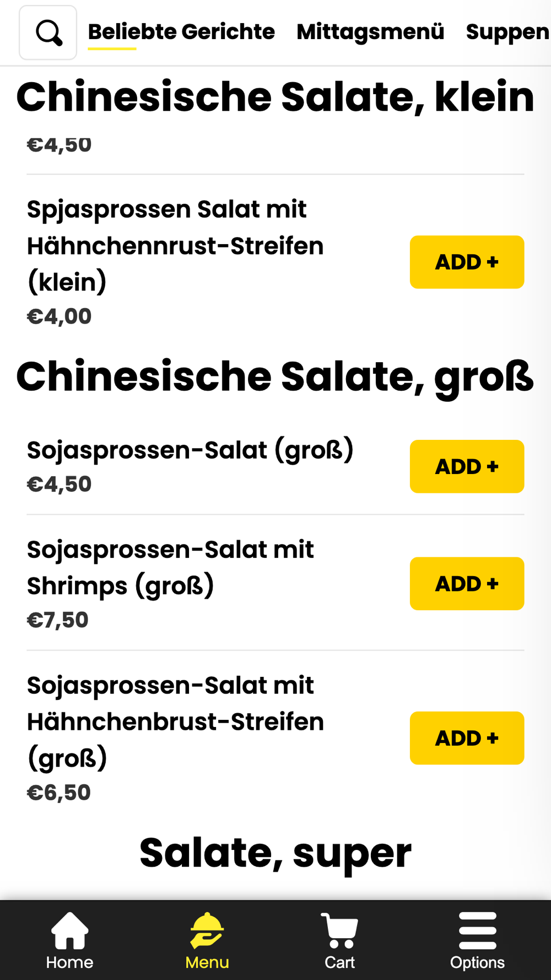
Task: Open Sojasprossen-Salat (groß) item title
Action: 190,450
